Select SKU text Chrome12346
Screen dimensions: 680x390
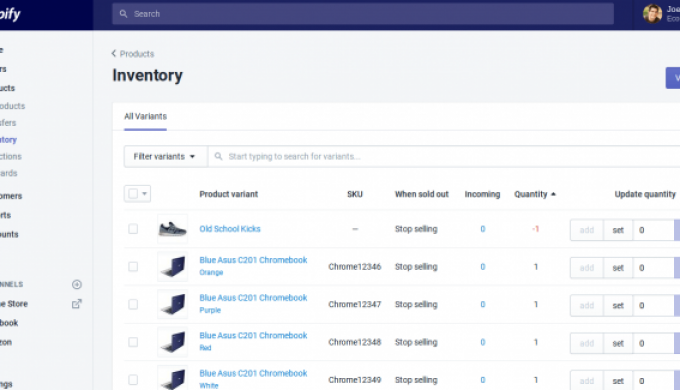(x=355, y=266)
